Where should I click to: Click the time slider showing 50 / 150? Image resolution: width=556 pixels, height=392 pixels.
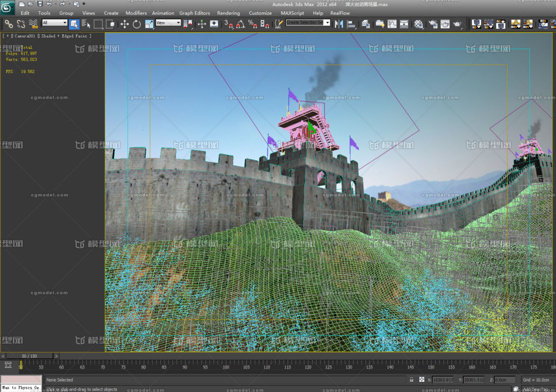tap(30, 356)
